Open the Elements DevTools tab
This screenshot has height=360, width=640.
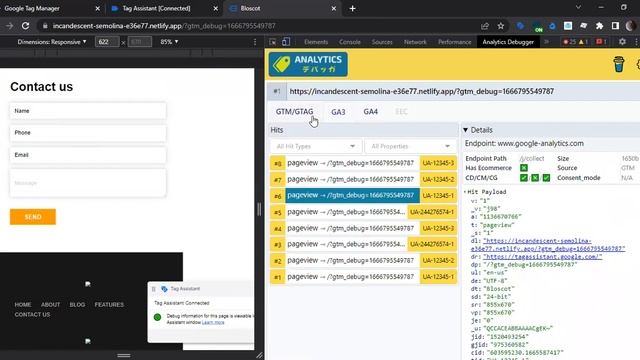[x=316, y=42]
